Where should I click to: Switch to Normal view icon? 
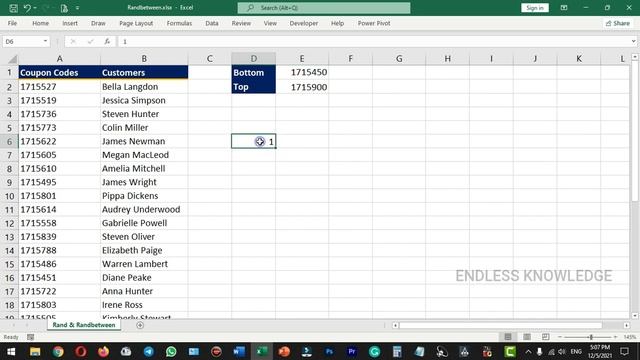(508, 337)
